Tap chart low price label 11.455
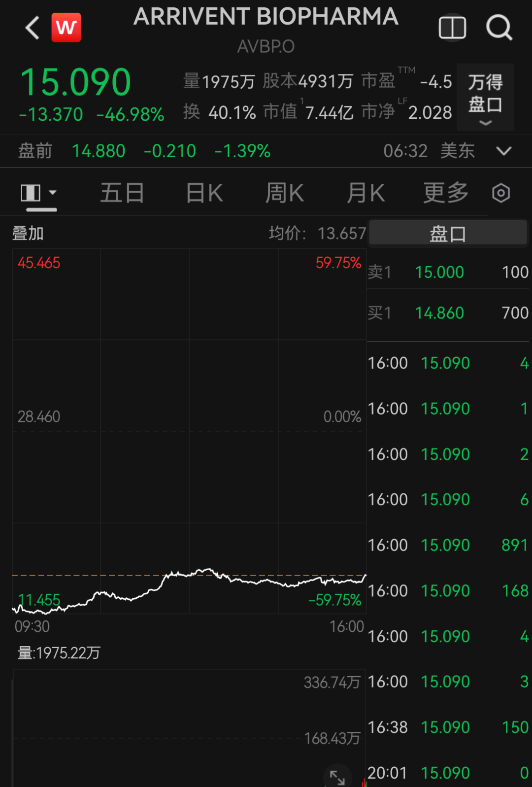The height and width of the screenshot is (787, 532). [39, 600]
